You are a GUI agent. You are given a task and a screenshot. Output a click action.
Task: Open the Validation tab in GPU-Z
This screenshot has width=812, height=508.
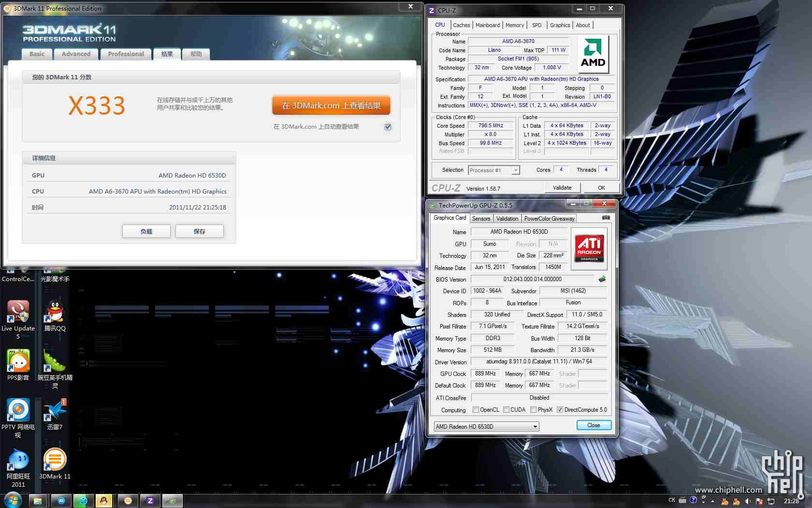(507, 219)
